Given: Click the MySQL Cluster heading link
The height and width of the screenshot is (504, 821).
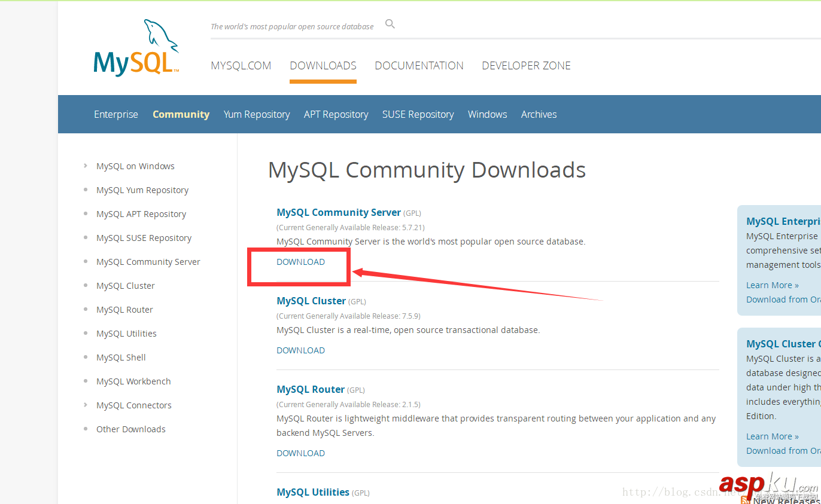Looking at the screenshot, I should tap(311, 301).
